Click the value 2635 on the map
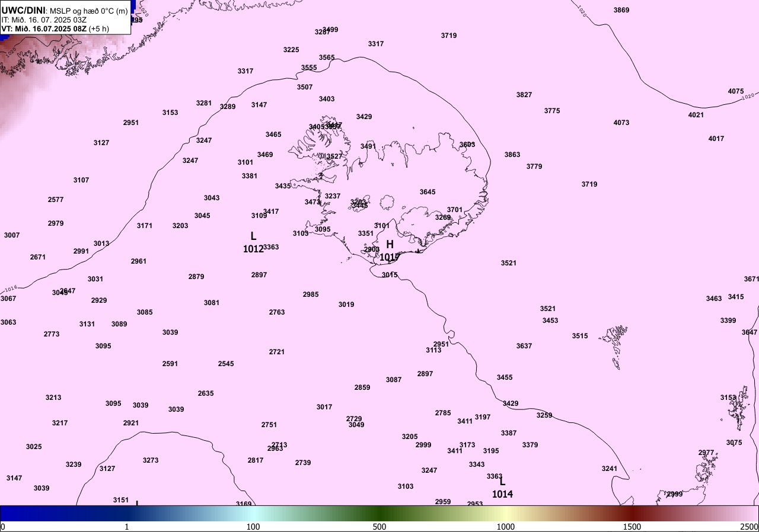 tap(206, 393)
